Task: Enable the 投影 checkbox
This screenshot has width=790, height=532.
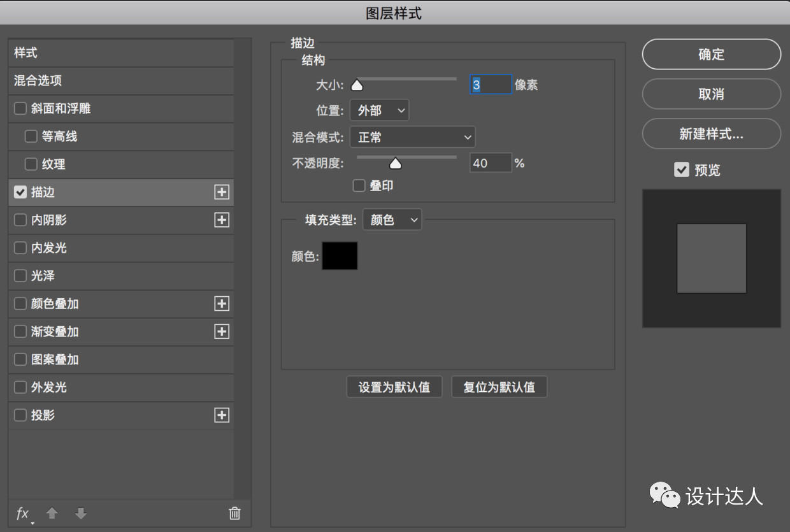Action: coord(20,415)
